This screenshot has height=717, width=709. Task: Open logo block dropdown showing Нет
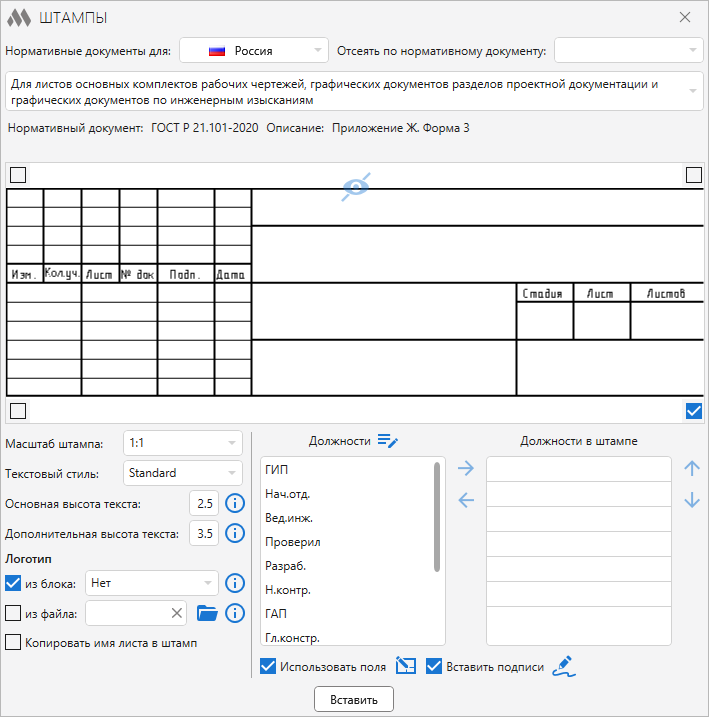pyautogui.click(x=152, y=583)
